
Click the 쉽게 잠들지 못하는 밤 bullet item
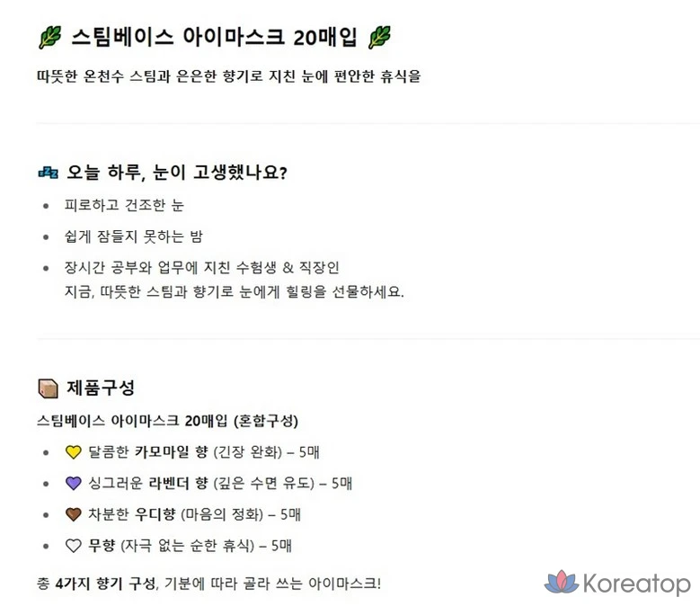pyautogui.click(x=133, y=236)
